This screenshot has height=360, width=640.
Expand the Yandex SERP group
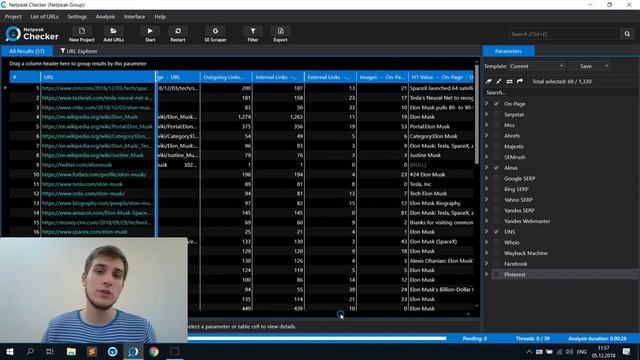[487, 210]
